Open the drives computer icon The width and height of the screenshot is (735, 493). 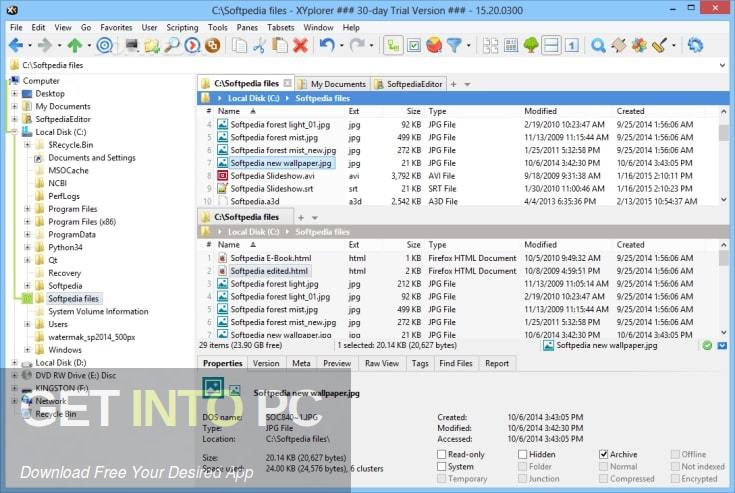[132, 45]
